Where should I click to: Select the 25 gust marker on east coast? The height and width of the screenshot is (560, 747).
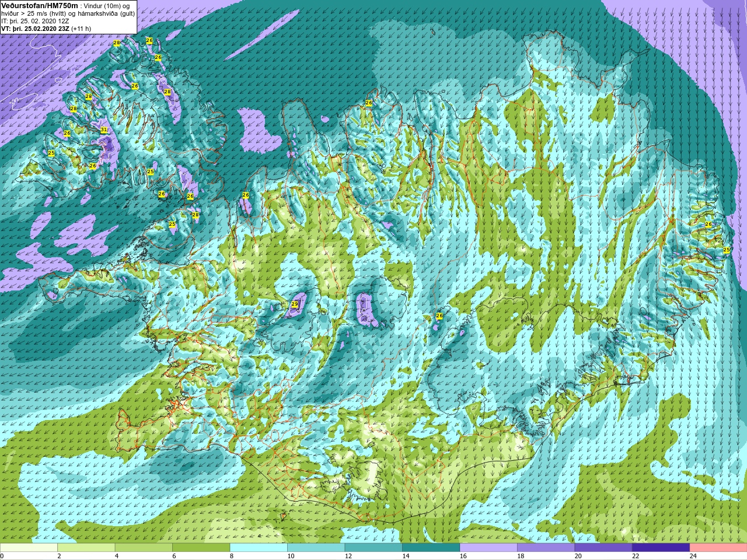click(x=727, y=250)
